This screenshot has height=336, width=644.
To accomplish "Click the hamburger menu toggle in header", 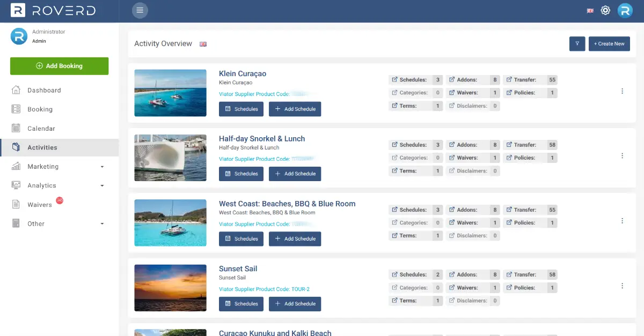I will 140,10.
